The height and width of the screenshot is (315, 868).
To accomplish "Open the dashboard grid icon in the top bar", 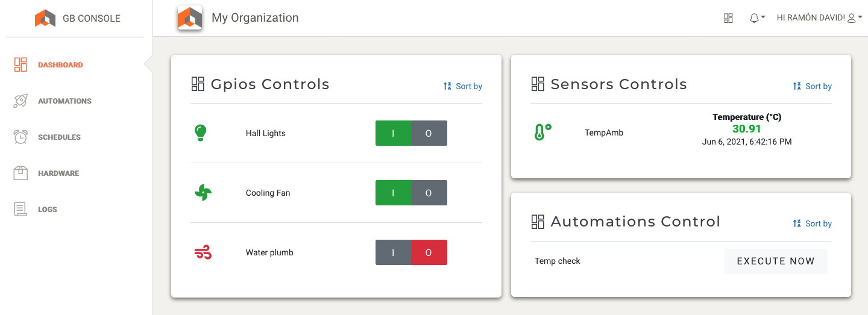I will (728, 18).
